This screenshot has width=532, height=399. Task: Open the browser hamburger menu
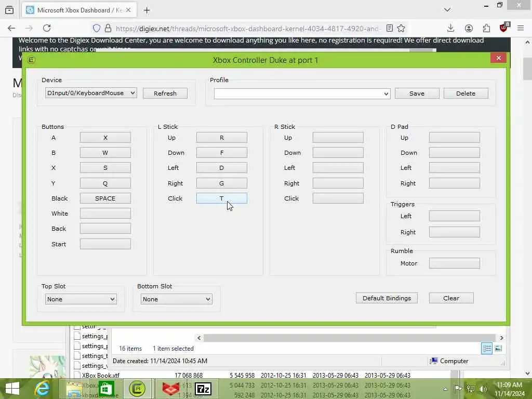521,28
